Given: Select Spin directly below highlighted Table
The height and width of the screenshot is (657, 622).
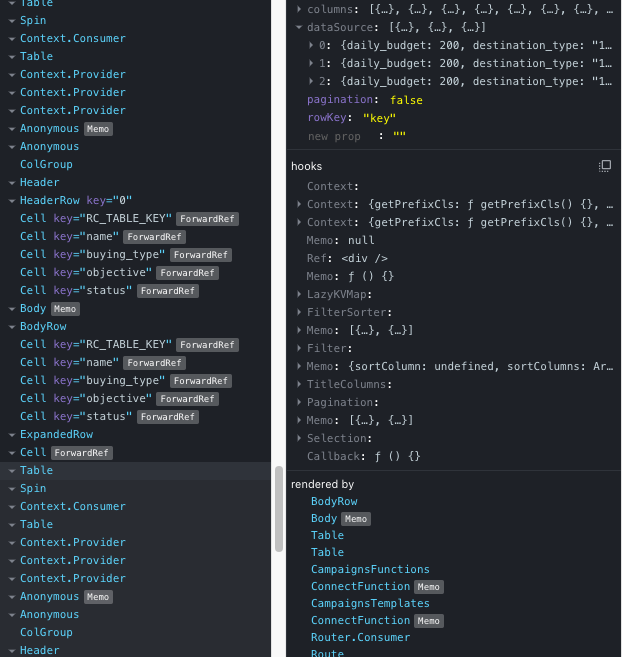Looking at the screenshot, I should [x=33, y=489].
